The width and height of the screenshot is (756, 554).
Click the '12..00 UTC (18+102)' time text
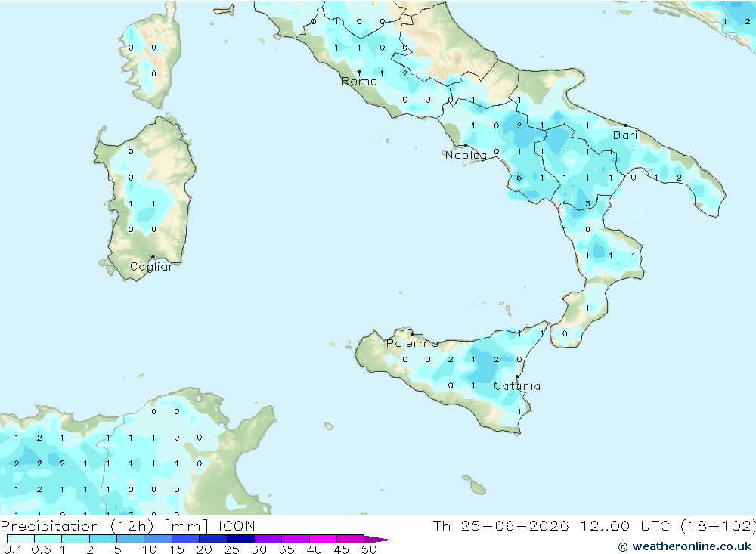tap(668, 525)
